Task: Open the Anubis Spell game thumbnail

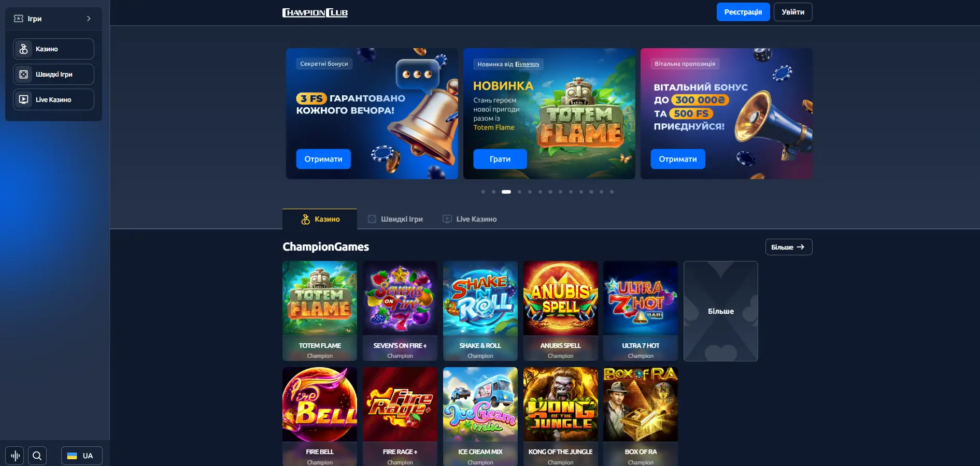Action: pyautogui.click(x=560, y=311)
